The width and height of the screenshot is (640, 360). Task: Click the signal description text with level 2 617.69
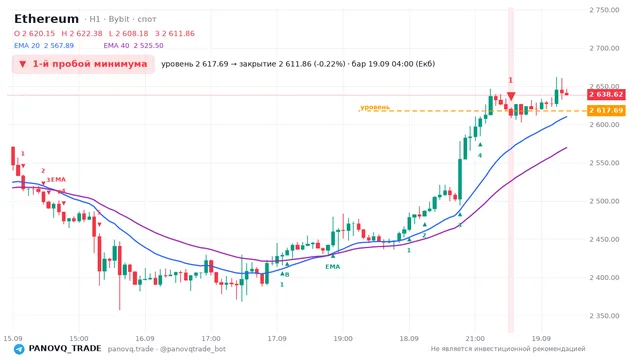(298, 64)
